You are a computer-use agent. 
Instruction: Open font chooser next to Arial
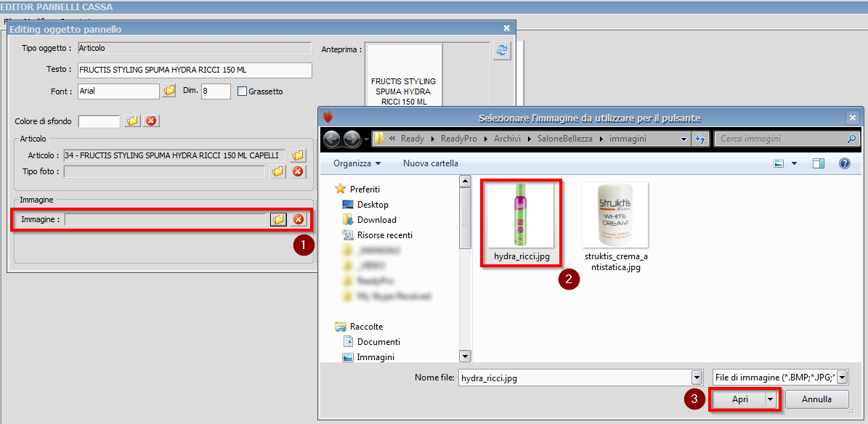[x=169, y=91]
